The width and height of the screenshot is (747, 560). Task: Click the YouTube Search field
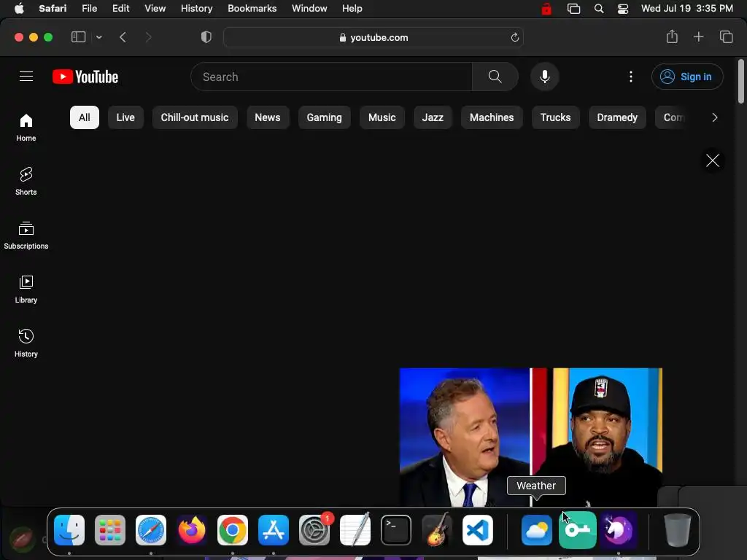coord(332,77)
